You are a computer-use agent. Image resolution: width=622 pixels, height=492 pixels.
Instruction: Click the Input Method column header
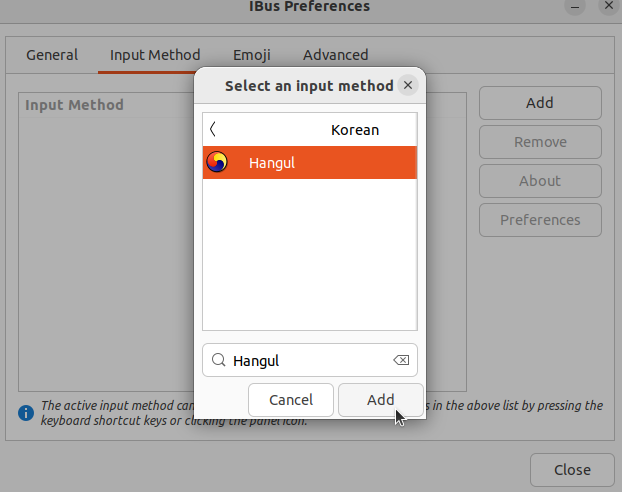click(x=75, y=105)
